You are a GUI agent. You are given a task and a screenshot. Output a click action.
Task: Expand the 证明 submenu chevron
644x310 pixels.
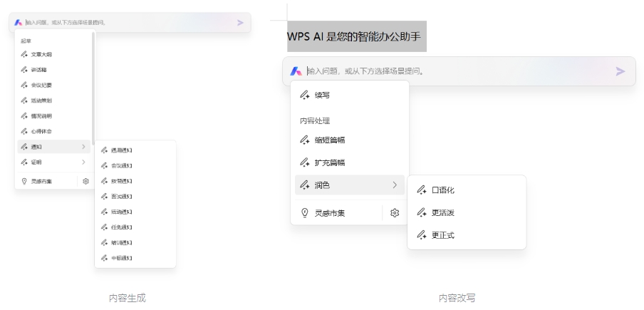pos(83,162)
